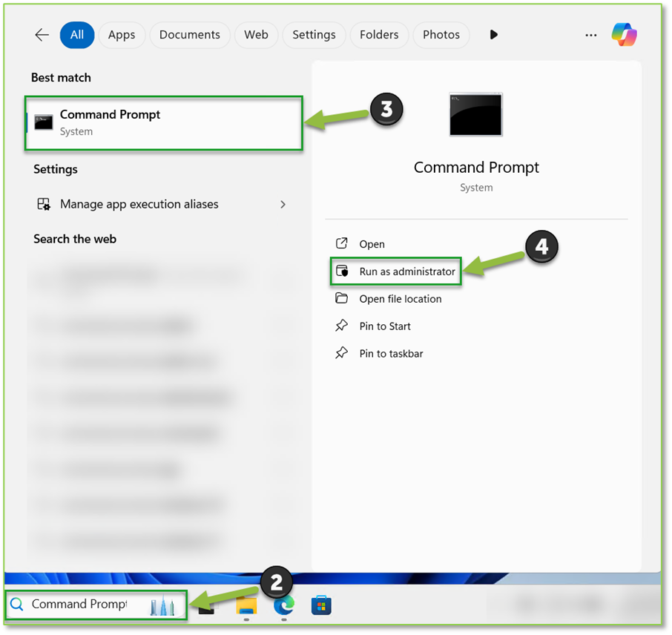Switch to the Documents filter tab
Screen dimensions: 672x635
(190, 34)
